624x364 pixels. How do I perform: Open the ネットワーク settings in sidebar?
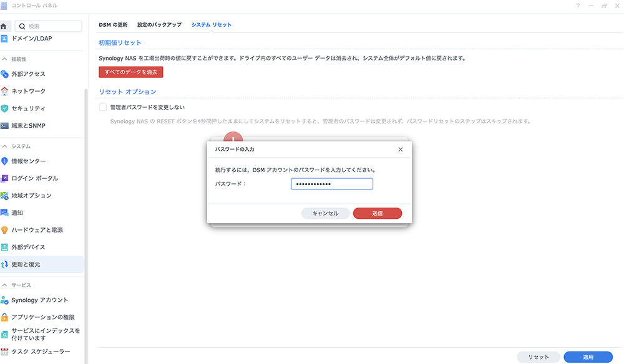click(x=32, y=91)
